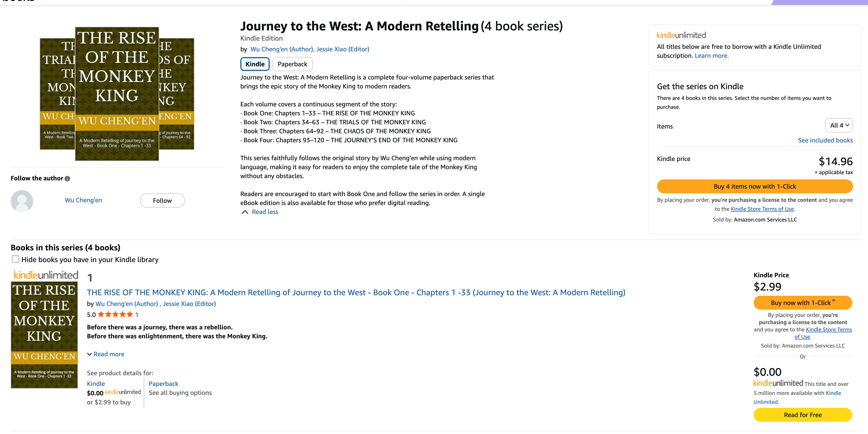Check Hide books in your Kindle library
868x434 pixels.
pyautogui.click(x=15, y=259)
